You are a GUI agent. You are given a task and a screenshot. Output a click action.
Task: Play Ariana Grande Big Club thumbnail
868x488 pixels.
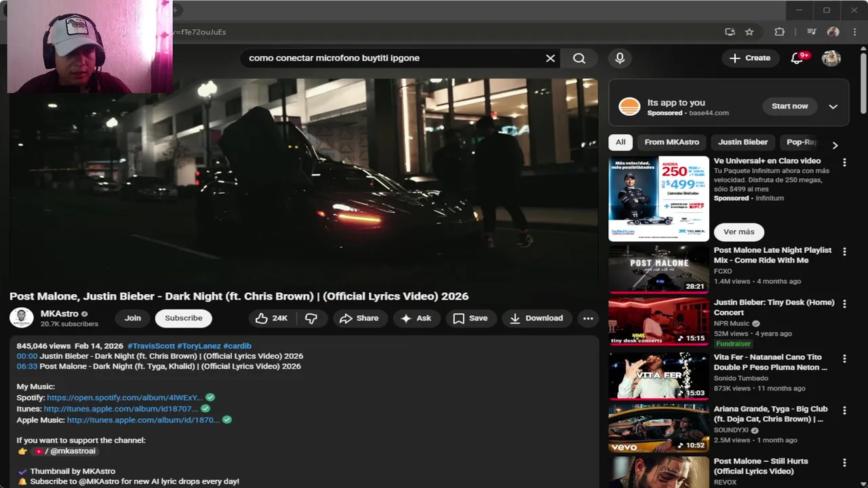pyautogui.click(x=658, y=428)
